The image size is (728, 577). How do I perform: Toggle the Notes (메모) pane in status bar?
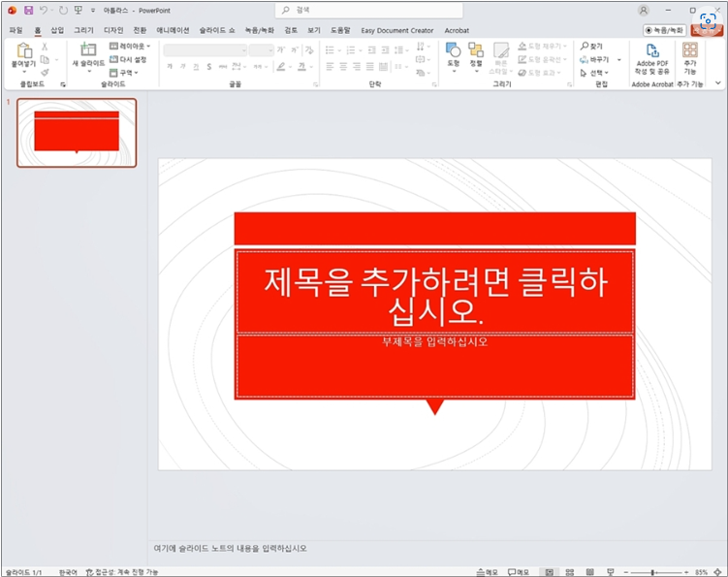tap(487, 572)
